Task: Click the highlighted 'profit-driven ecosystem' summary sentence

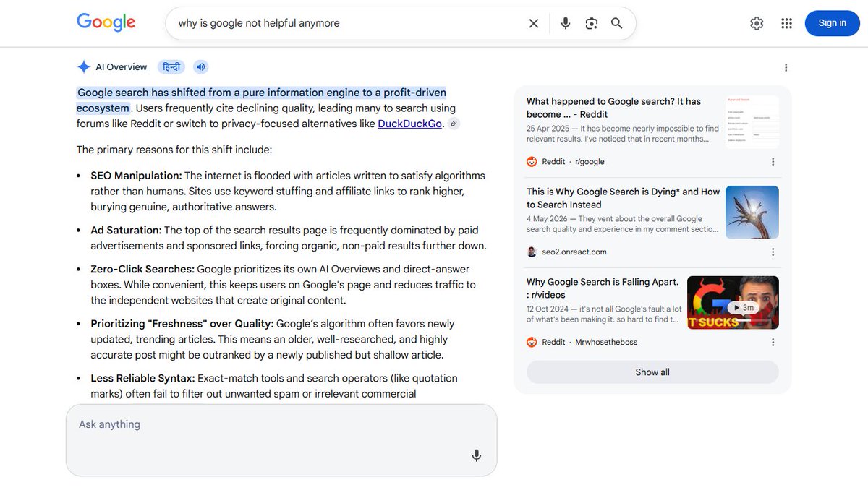Action: 261,100
